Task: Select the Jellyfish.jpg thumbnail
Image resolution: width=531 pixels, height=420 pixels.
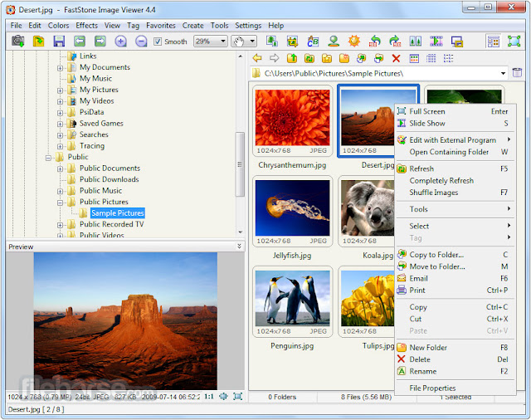Action: coord(292,212)
